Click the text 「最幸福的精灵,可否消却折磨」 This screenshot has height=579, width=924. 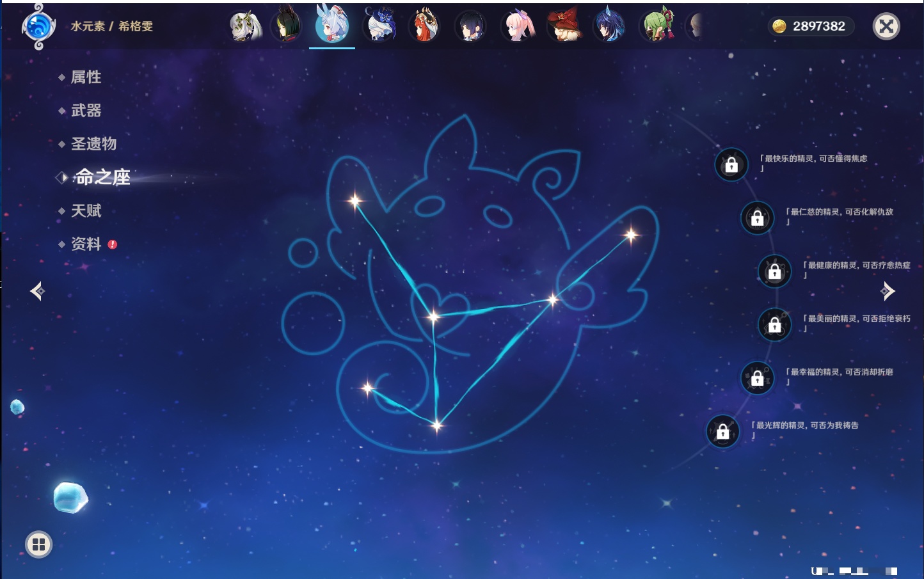(x=839, y=376)
